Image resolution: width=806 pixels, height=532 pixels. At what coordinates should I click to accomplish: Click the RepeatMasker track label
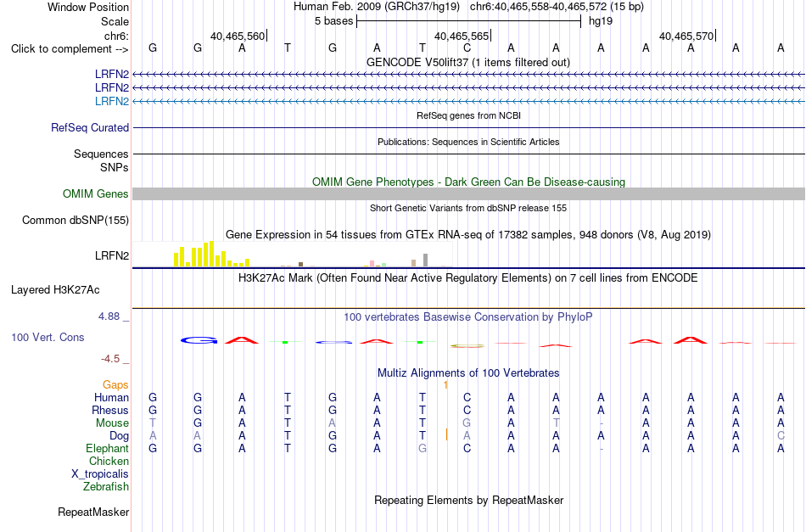(x=93, y=512)
